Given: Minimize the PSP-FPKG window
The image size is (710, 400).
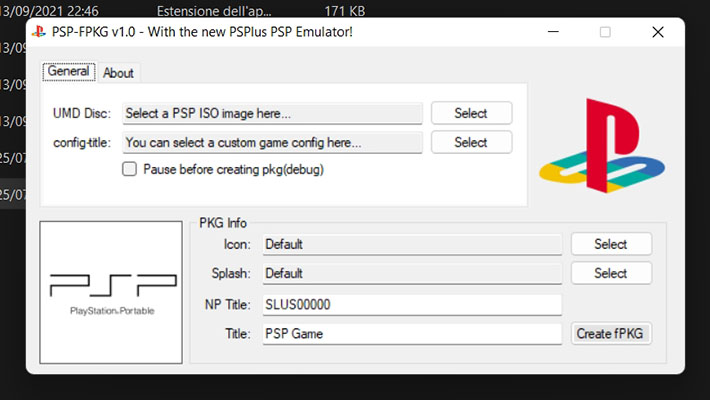Looking at the screenshot, I should pos(553,32).
